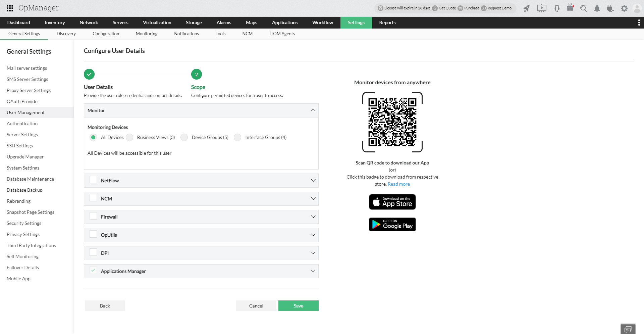
Task: Enable the DPI checkbox
Action: click(x=93, y=252)
